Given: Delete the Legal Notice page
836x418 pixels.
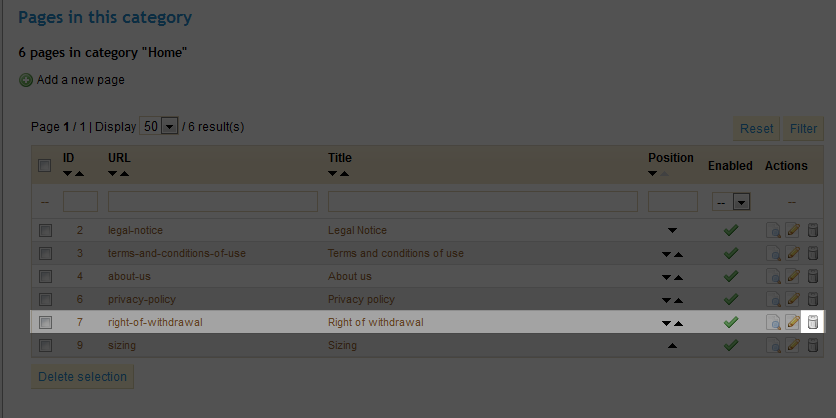Looking at the screenshot, I should (813, 230).
